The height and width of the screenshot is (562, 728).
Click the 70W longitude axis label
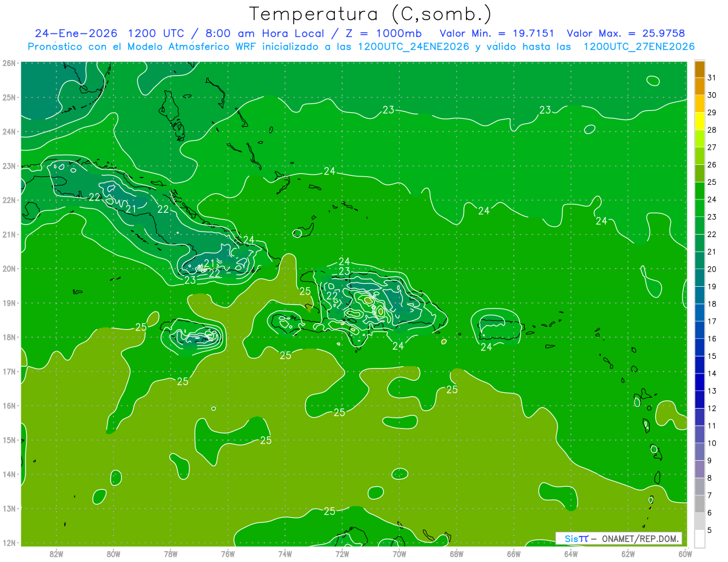(399, 554)
